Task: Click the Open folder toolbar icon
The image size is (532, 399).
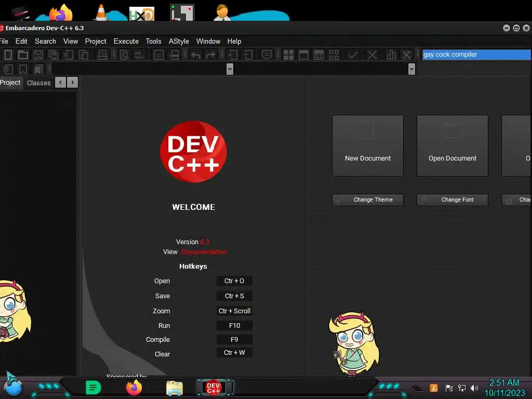Action: 23,55
